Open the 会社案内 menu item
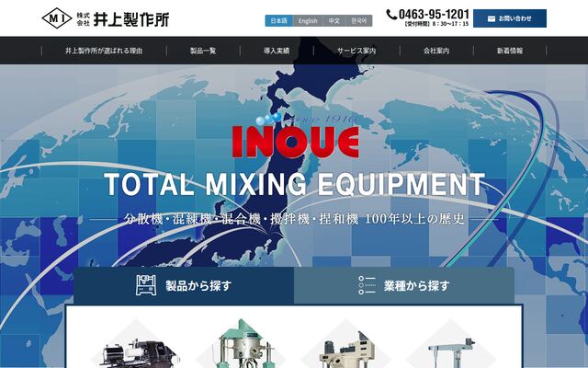588x368 pixels. click(x=436, y=51)
